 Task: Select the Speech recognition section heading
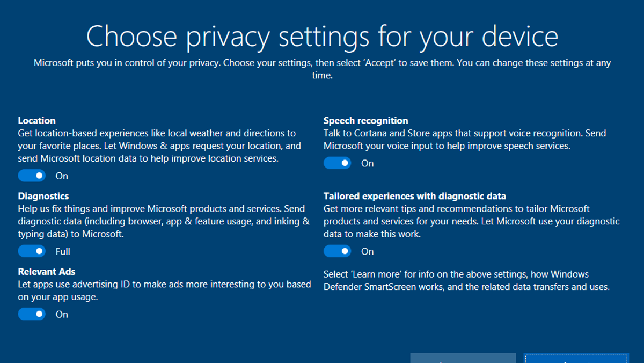click(365, 121)
